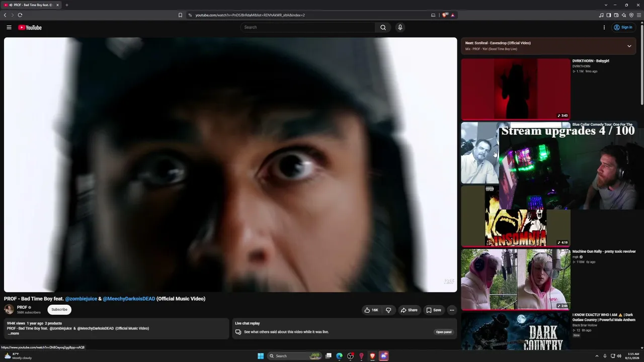Open YouTube settings three-dot menu
Image resolution: width=644 pixels, height=362 pixels.
pos(604,28)
